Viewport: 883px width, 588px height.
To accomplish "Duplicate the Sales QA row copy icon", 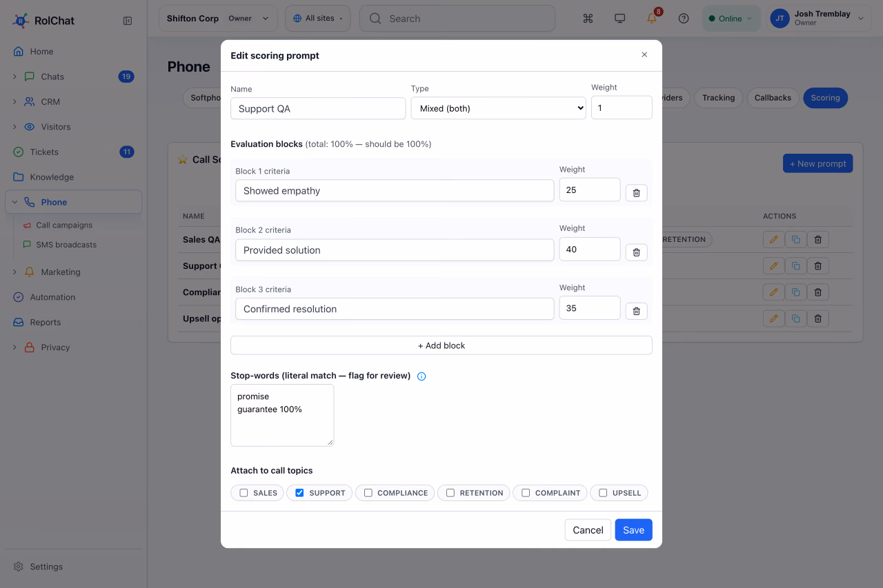I will point(795,239).
